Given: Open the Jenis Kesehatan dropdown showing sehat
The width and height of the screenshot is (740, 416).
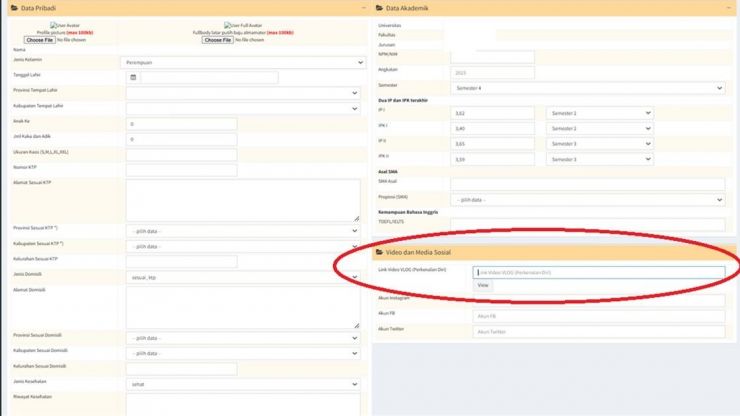Looking at the screenshot, I should point(243,384).
